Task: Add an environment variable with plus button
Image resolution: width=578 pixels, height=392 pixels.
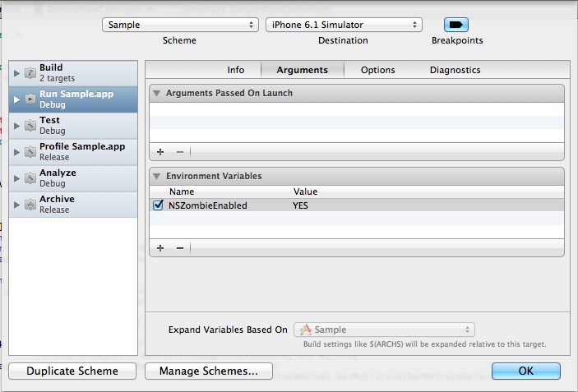Action: click(160, 248)
